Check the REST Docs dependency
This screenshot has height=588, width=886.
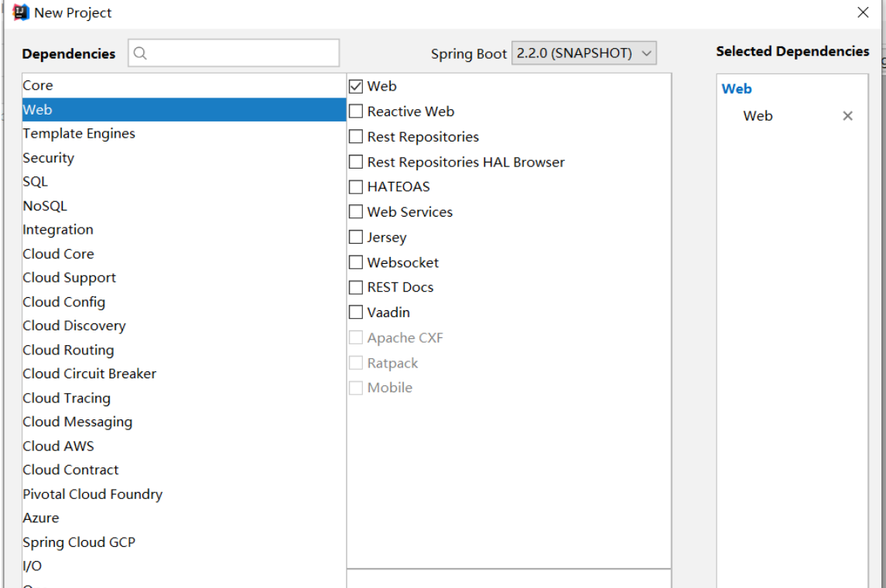coord(356,288)
